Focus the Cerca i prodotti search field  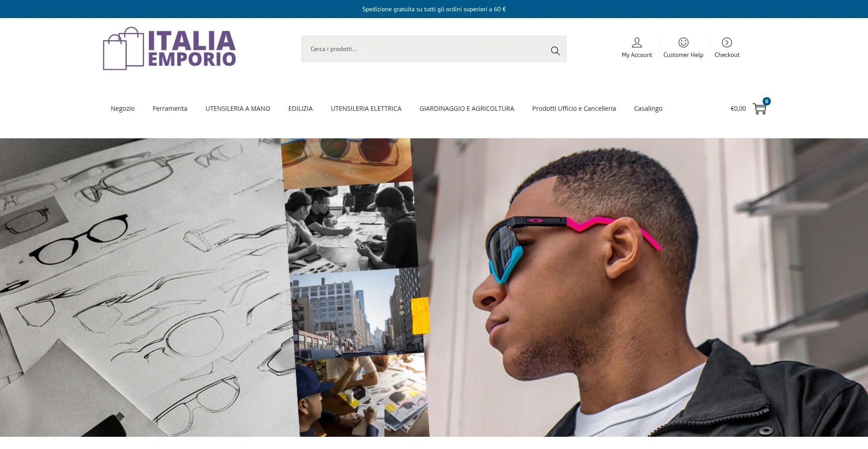(425, 49)
